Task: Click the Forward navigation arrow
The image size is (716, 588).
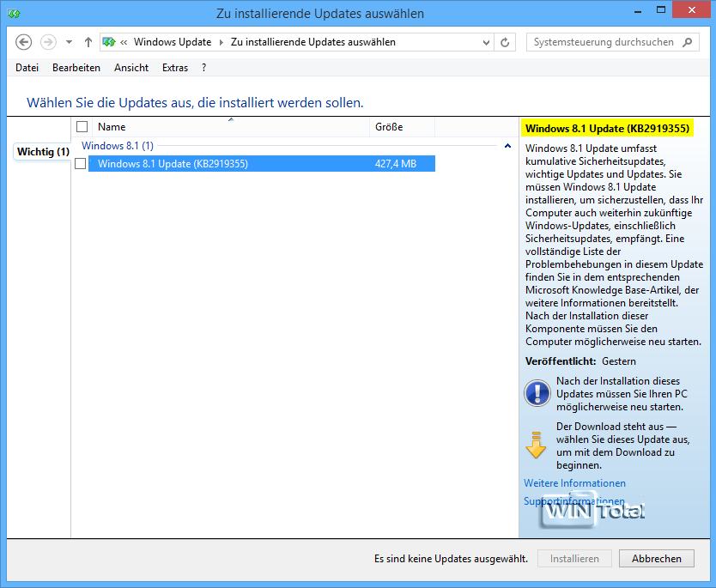Action: point(48,42)
